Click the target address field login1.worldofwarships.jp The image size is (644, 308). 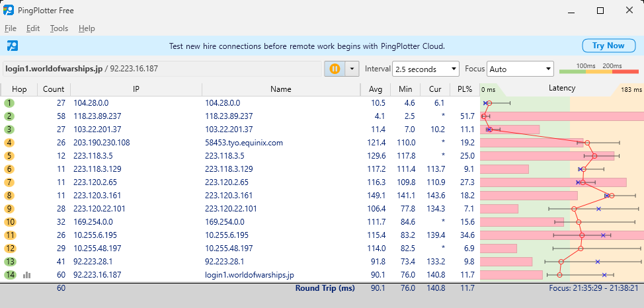162,69
